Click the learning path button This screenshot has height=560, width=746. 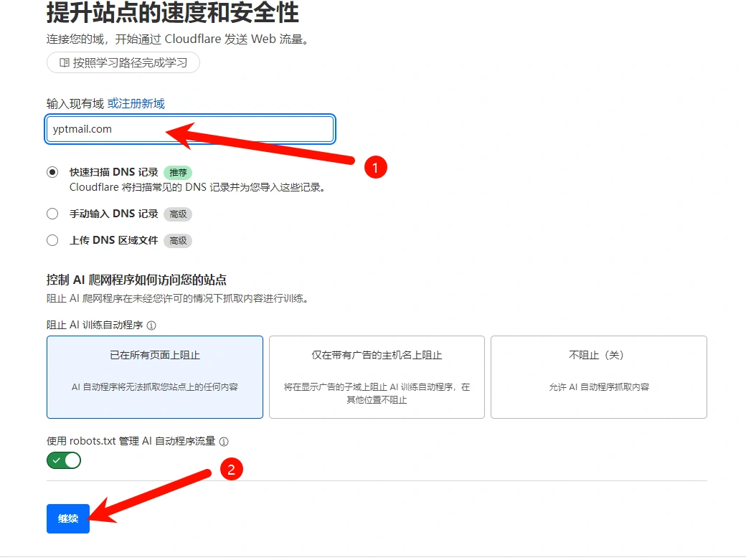pyautogui.click(x=123, y=62)
